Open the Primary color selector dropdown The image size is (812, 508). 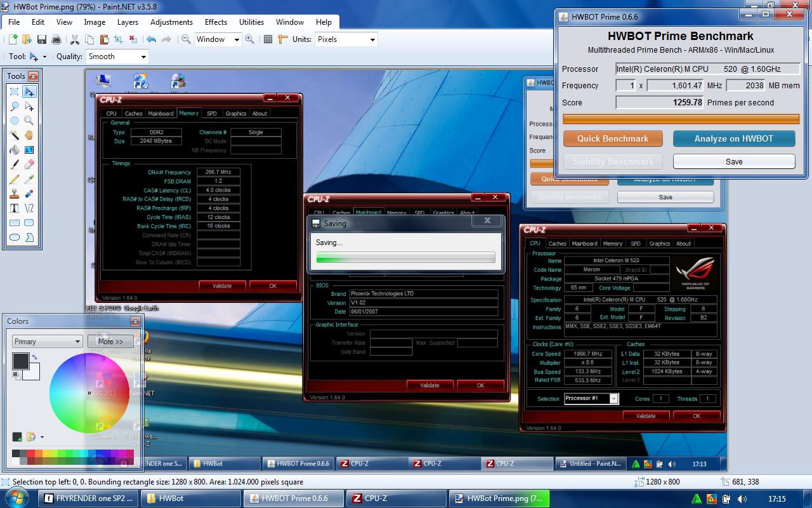tap(48, 342)
